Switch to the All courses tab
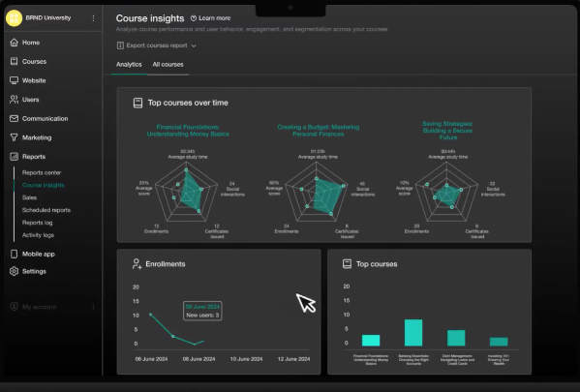 (168, 64)
